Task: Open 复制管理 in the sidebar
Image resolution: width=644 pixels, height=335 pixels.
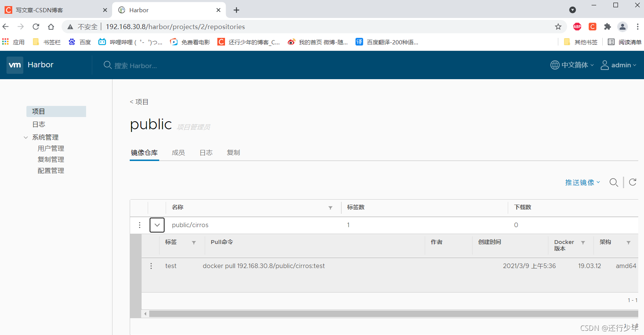Action: click(x=51, y=159)
